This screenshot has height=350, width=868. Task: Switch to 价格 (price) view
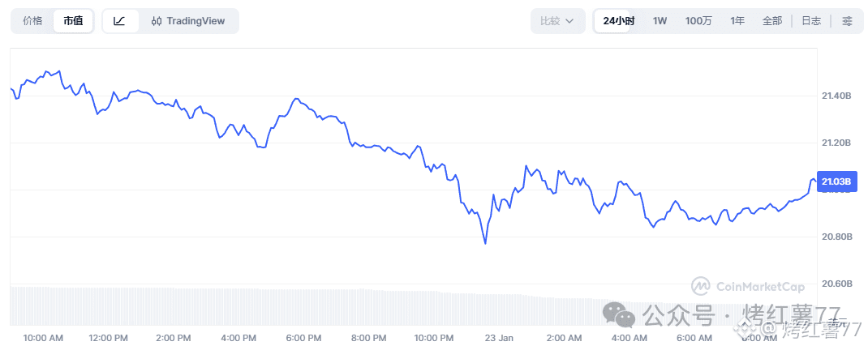coord(32,21)
